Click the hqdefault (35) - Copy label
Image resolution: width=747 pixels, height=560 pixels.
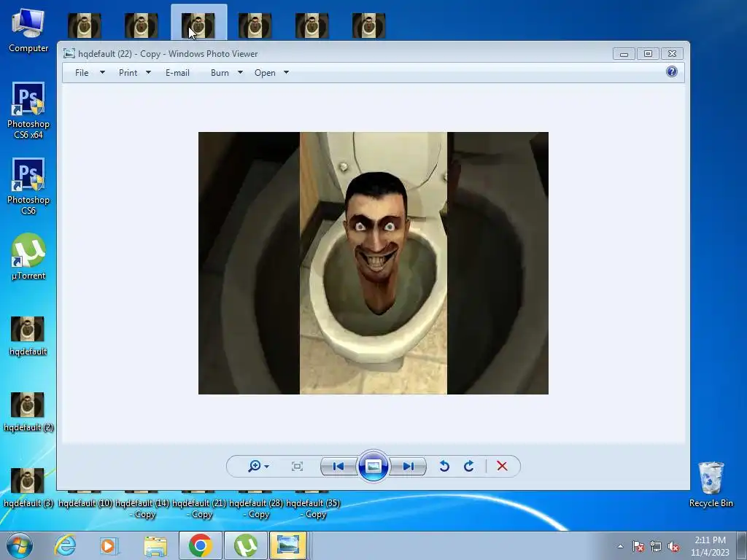tap(313, 508)
